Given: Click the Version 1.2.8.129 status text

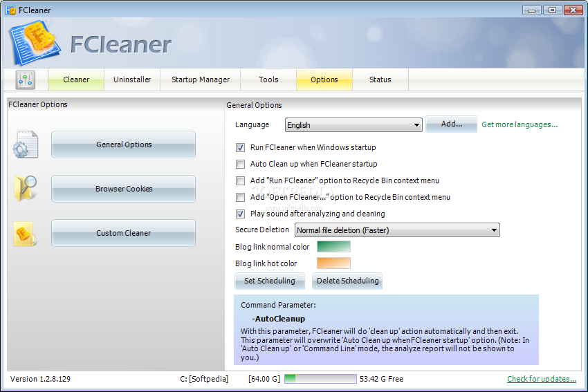Looking at the screenshot, I should pyautogui.click(x=40, y=379).
